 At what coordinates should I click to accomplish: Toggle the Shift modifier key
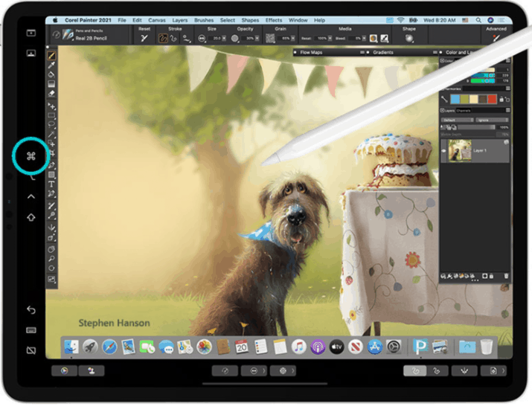click(31, 217)
